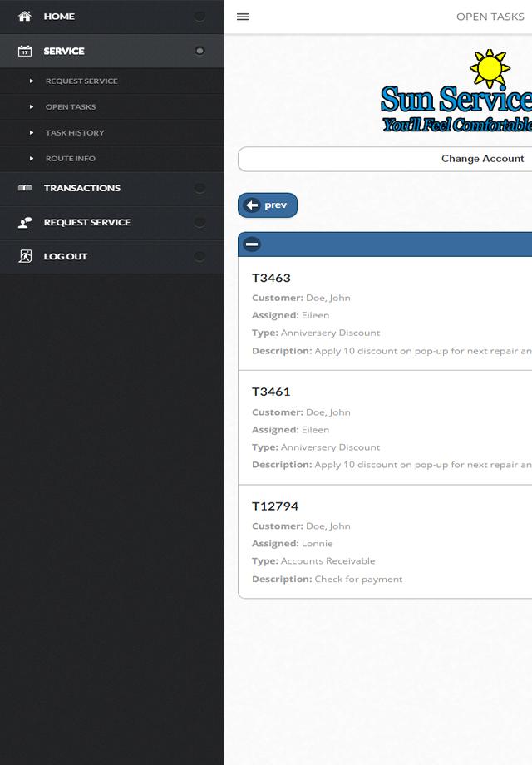Click the description line of T3461
Viewport: 532px width, 765px height.
click(392, 465)
